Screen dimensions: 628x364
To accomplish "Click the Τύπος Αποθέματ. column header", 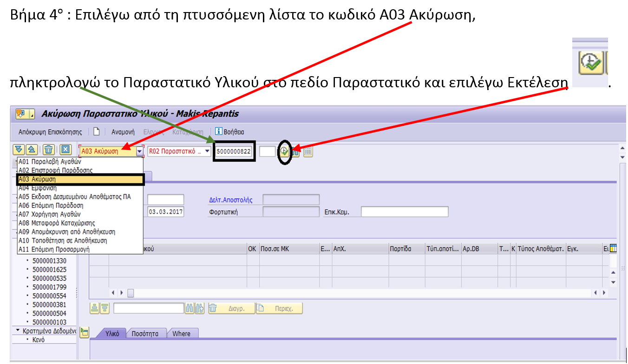I will [x=540, y=249].
